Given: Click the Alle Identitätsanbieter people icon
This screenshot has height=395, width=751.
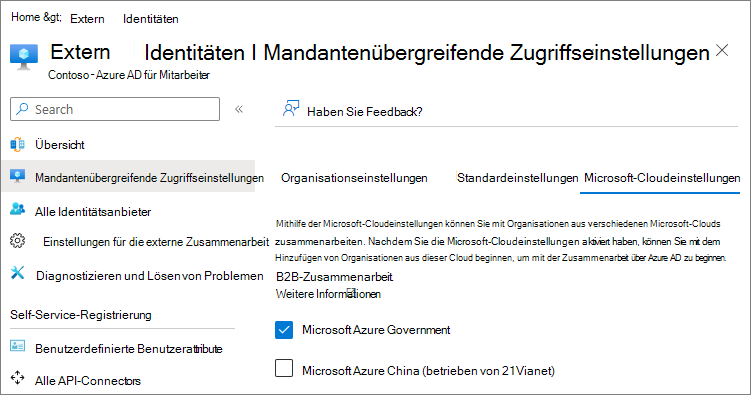Looking at the screenshot, I should click(17, 209).
